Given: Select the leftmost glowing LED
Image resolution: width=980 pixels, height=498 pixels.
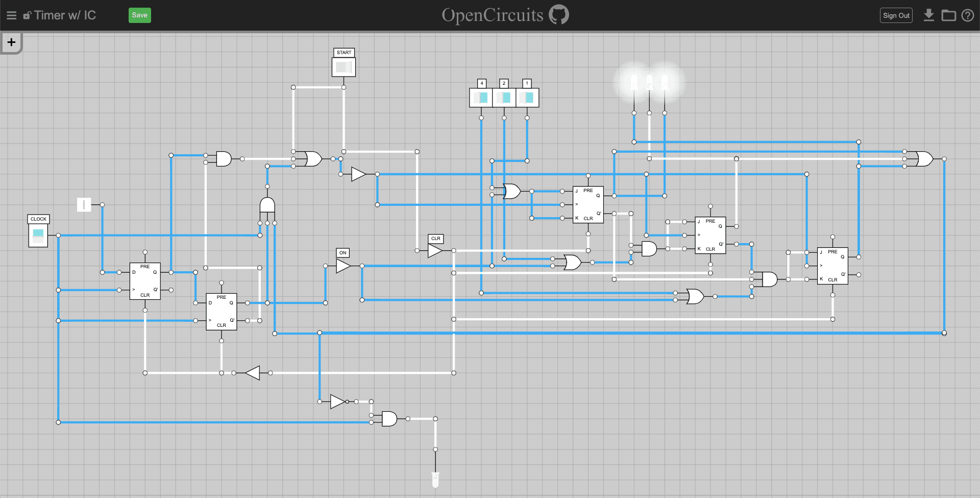Looking at the screenshot, I should [634, 82].
